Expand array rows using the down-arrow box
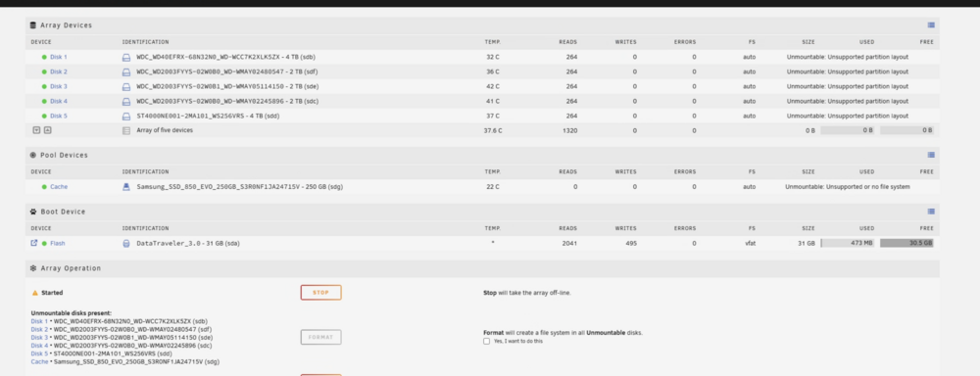The width and height of the screenshot is (980, 376). 36,130
